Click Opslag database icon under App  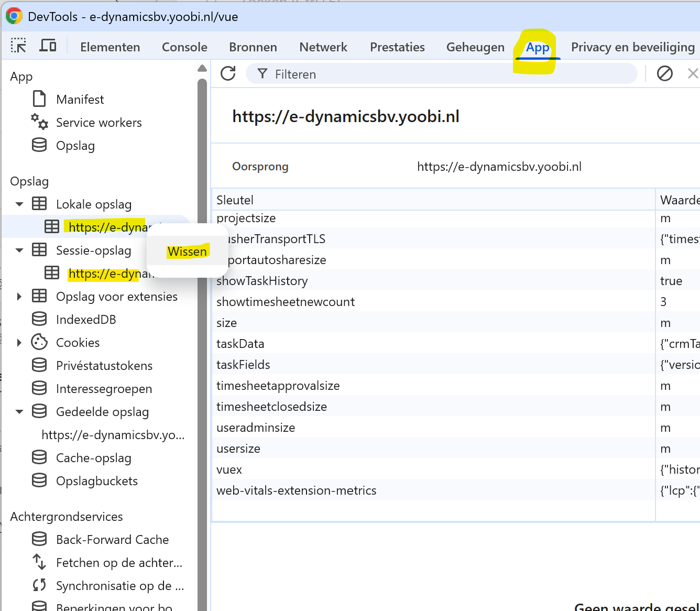pos(39,145)
